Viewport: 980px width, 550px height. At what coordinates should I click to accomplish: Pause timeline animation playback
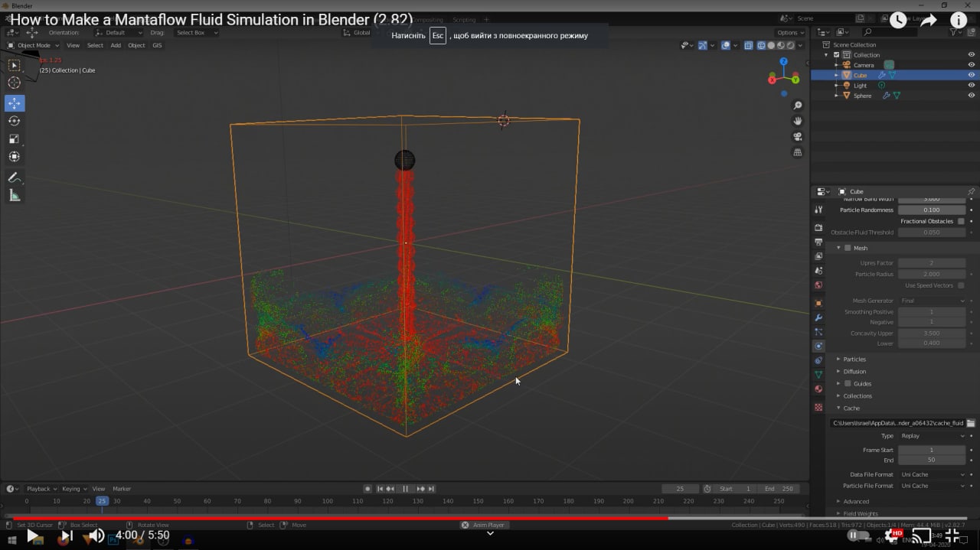[406, 489]
